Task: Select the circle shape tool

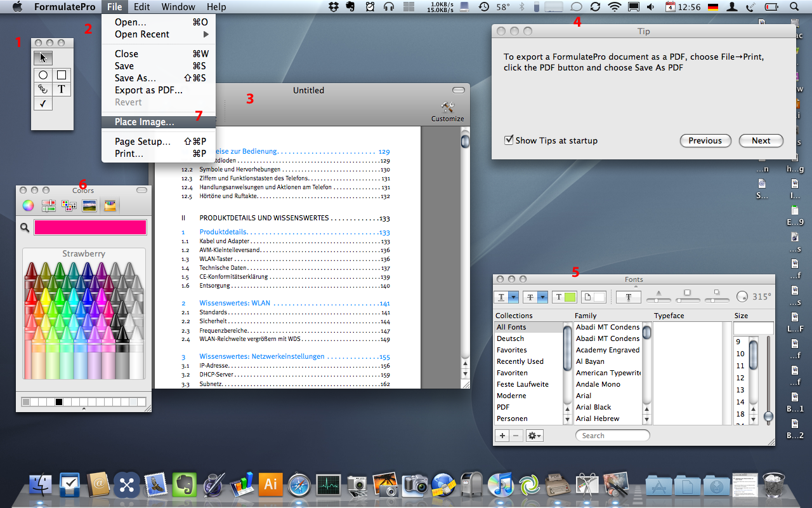Action: tap(43, 75)
